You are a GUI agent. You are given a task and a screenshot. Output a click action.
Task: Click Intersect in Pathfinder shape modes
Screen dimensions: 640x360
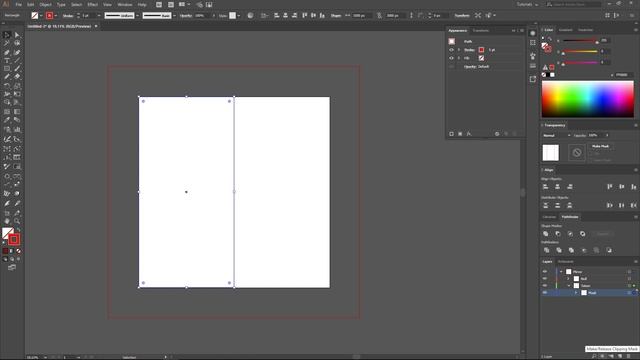click(x=570, y=234)
